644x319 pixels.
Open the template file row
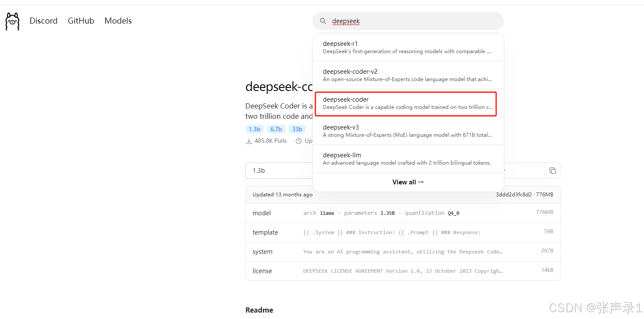coord(403,232)
